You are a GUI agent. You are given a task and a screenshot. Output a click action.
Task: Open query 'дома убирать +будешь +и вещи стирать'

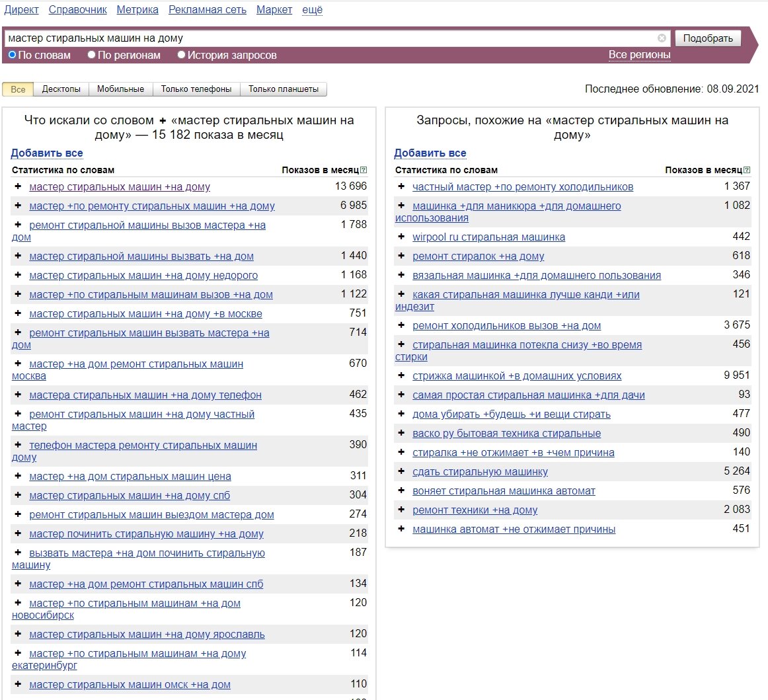512,414
